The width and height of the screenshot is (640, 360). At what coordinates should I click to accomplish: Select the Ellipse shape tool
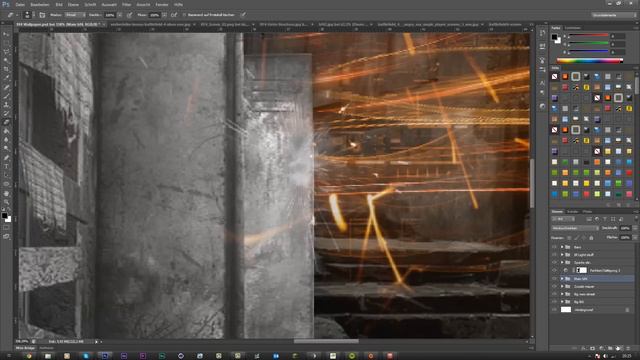[6, 184]
